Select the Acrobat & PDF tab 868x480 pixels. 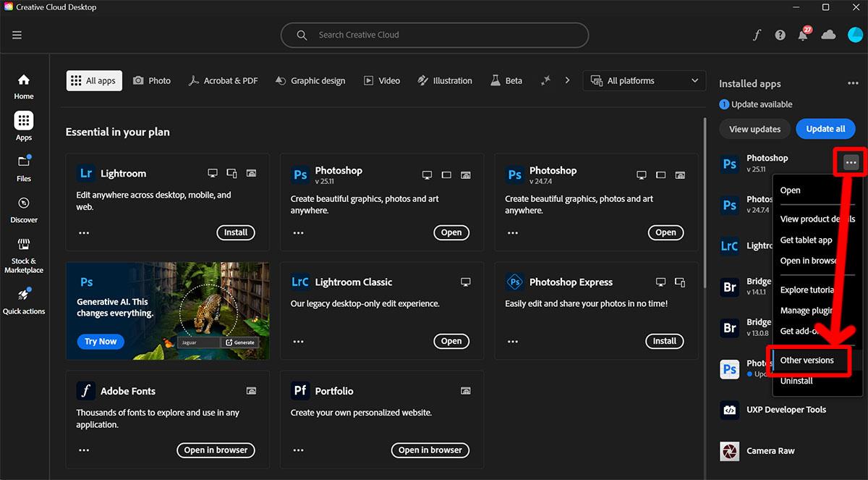223,80
